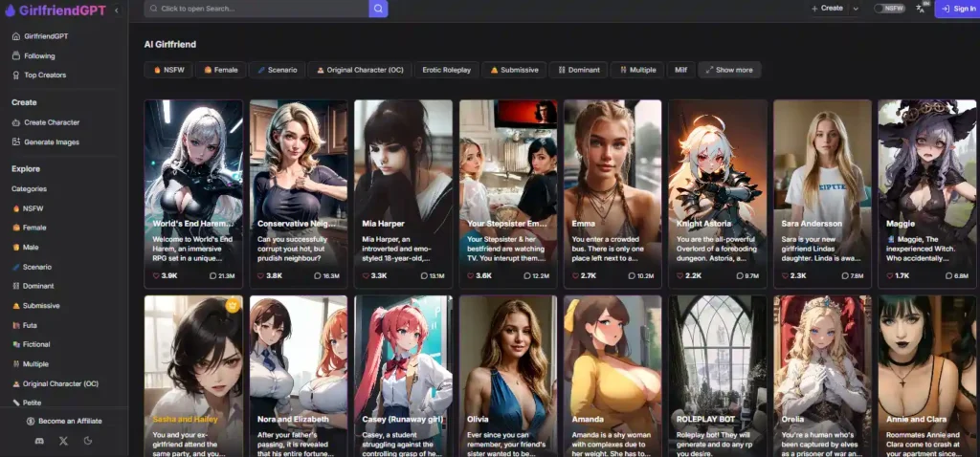Image resolution: width=980 pixels, height=457 pixels.
Task: Filter by the Erotic Roleplay tag chip
Action: (446, 70)
